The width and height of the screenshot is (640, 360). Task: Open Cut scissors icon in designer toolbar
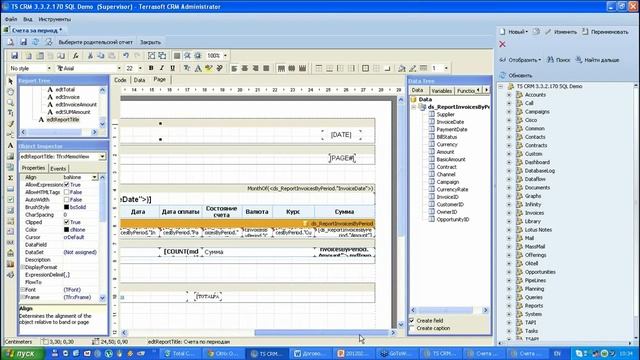pyautogui.click(x=90, y=56)
